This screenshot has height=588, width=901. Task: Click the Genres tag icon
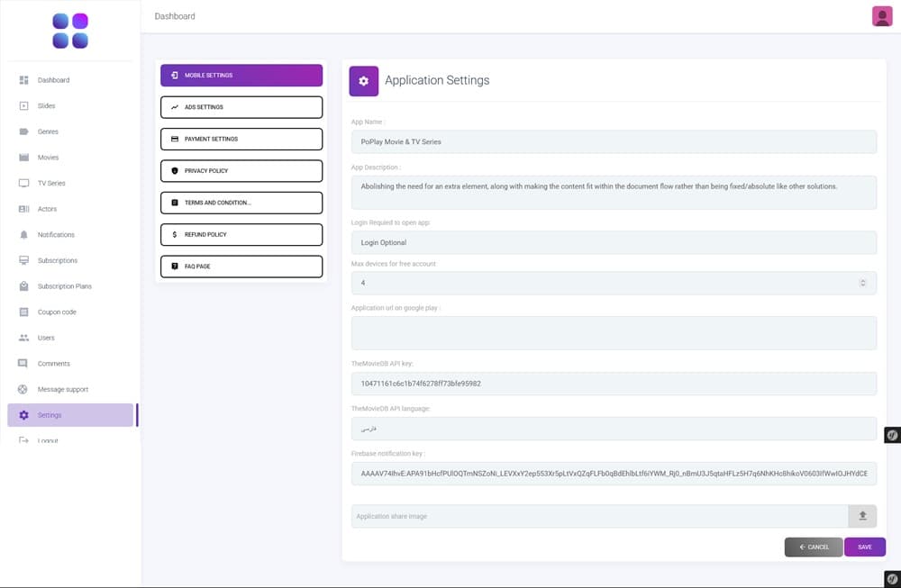[x=24, y=131]
